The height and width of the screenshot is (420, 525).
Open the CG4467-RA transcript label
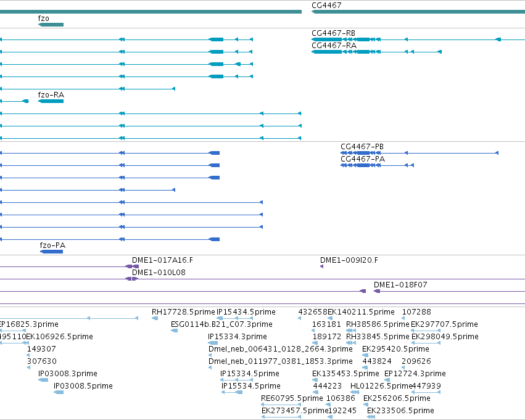pos(334,46)
